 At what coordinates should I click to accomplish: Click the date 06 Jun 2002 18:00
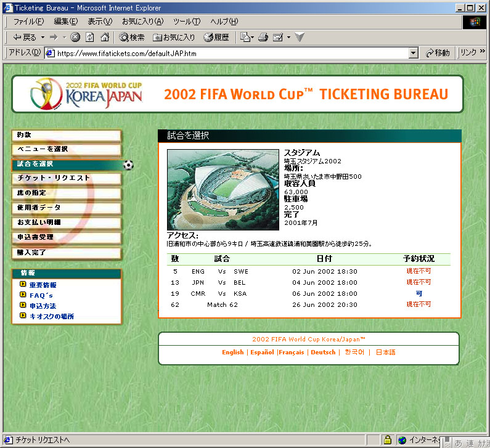click(x=325, y=294)
